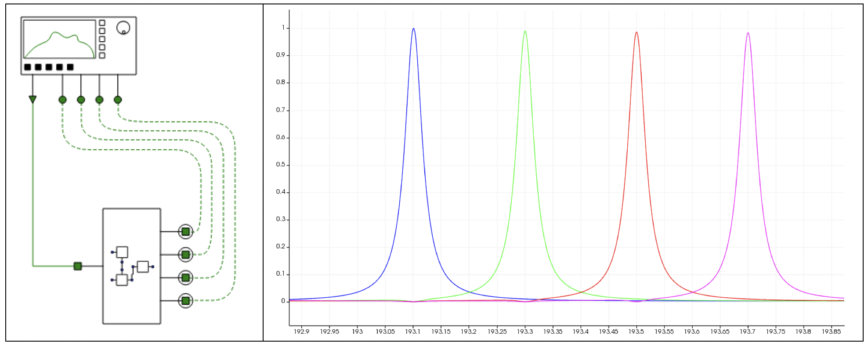
Task: Click the compound element's green input port
Action: (x=78, y=266)
